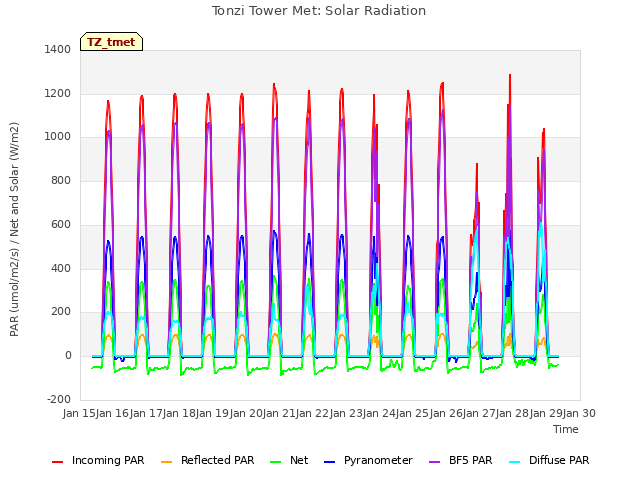Click the Incoming PAR red legend swatch

point(58,462)
